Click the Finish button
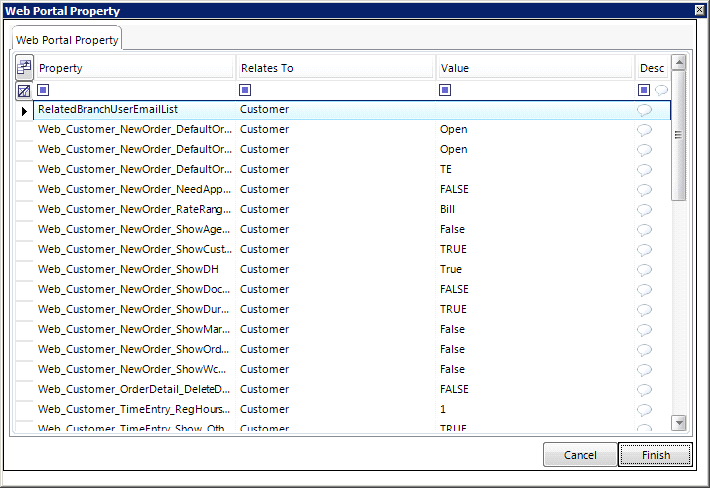 tap(655, 455)
